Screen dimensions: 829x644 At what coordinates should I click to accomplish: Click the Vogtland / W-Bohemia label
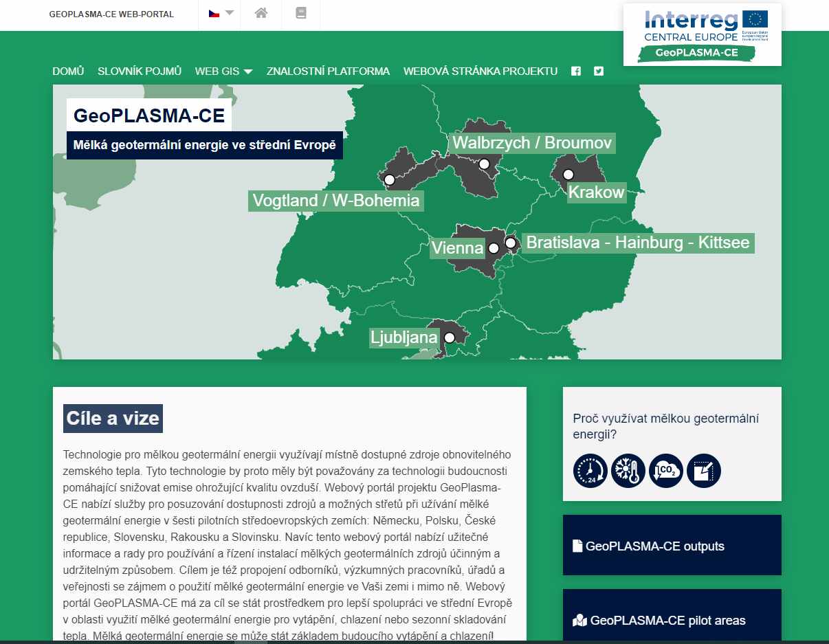(x=336, y=201)
